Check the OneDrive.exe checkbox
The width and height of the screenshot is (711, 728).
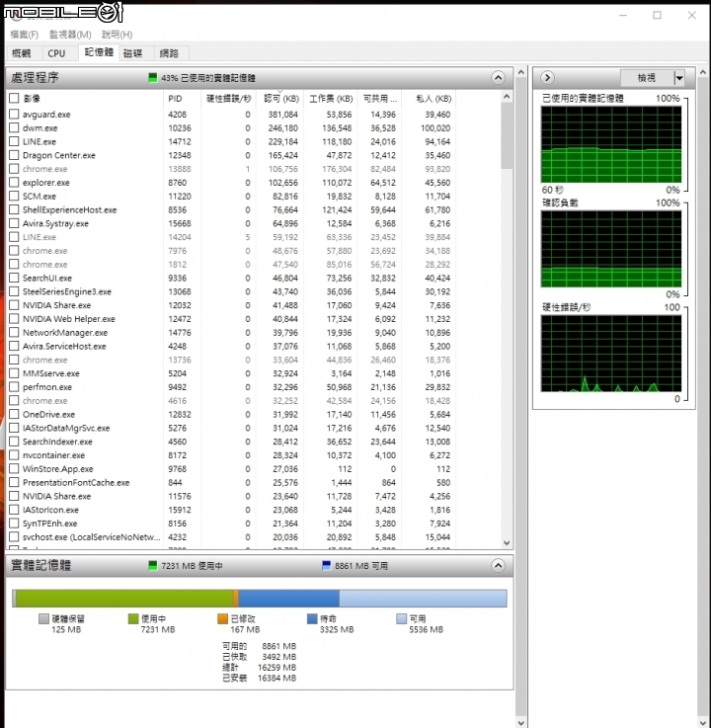(x=14, y=414)
